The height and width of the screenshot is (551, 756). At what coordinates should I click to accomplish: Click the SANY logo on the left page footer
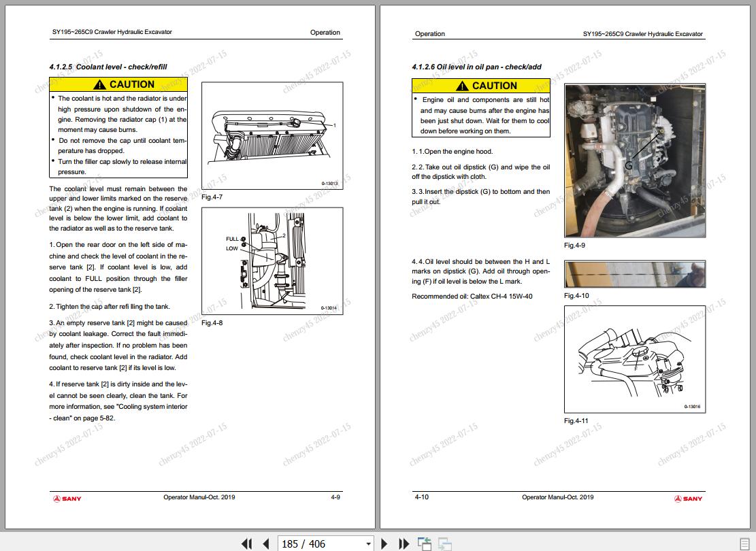click(x=67, y=499)
